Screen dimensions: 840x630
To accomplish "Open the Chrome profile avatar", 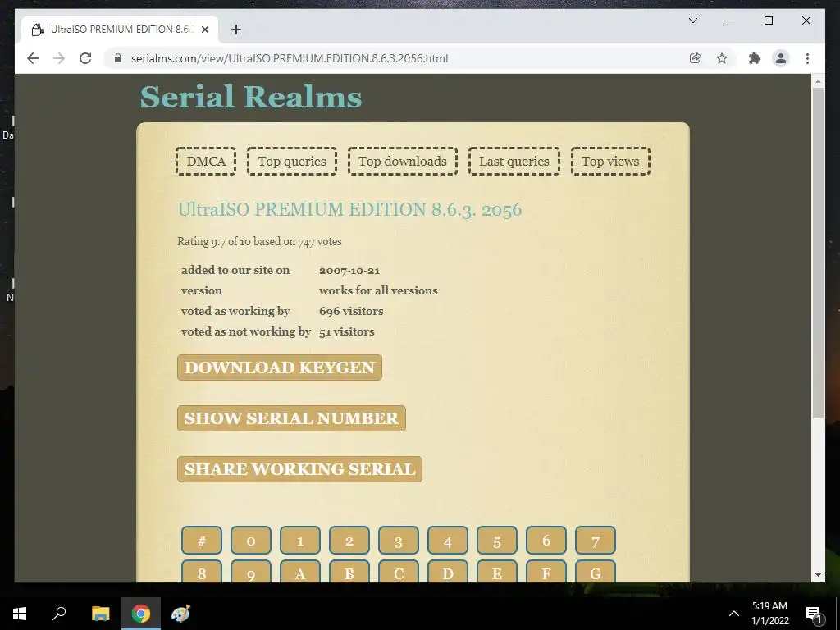I will [781, 58].
